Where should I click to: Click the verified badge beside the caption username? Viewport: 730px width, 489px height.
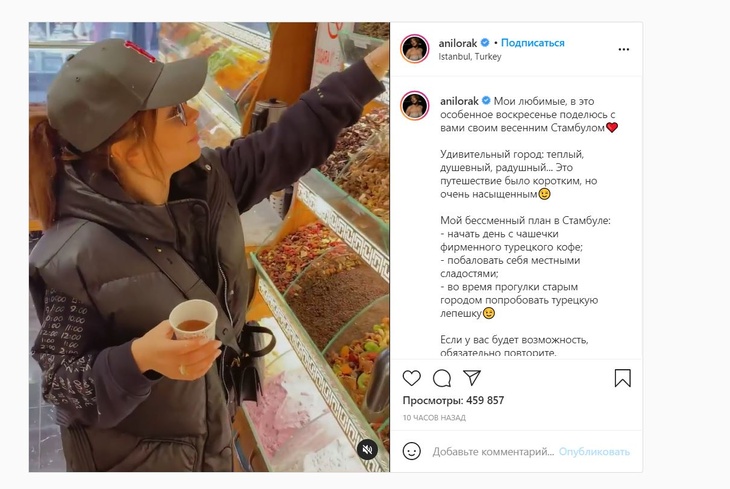click(x=487, y=101)
